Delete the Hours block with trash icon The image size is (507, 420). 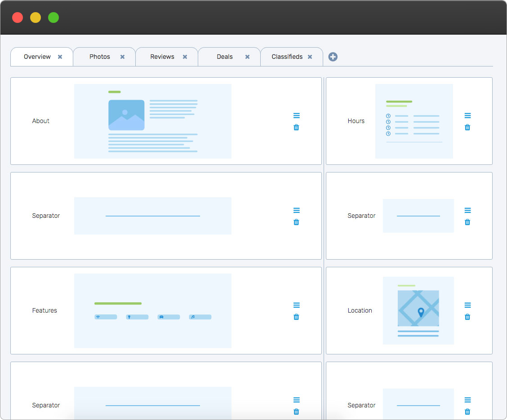tap(467, 127)
